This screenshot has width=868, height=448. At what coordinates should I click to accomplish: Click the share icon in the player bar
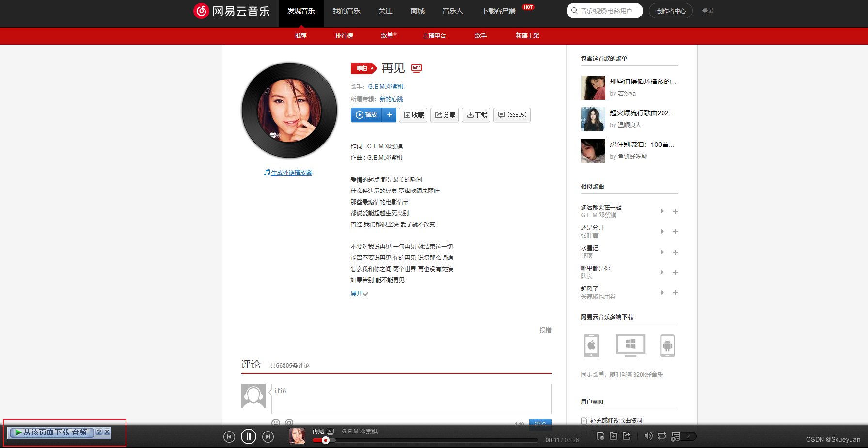(x=626, y=436)
